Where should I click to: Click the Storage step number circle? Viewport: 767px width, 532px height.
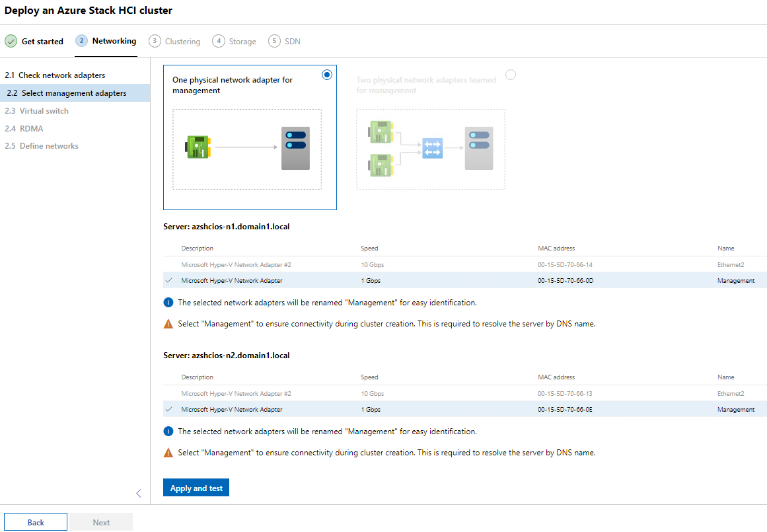pos(219,41)
